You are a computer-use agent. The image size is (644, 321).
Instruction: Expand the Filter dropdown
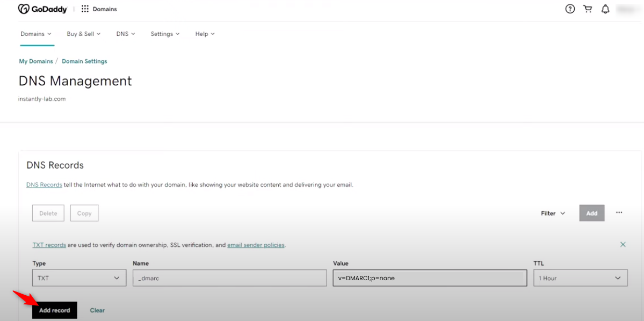click(x=553, y=213)
